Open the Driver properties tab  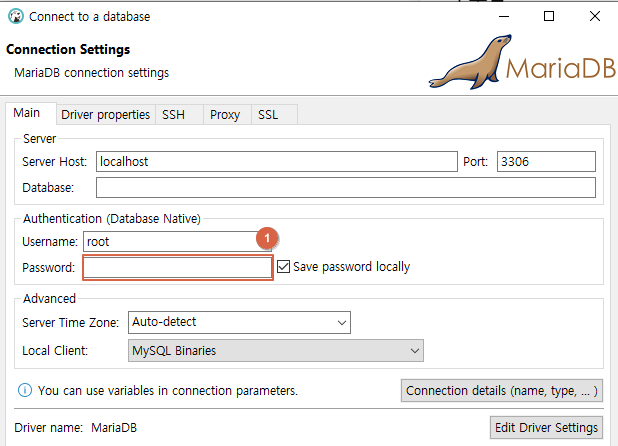[x=106, y=115]
